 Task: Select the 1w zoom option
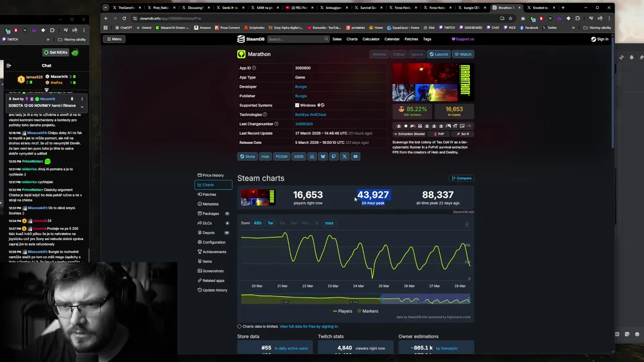[270, 223]
